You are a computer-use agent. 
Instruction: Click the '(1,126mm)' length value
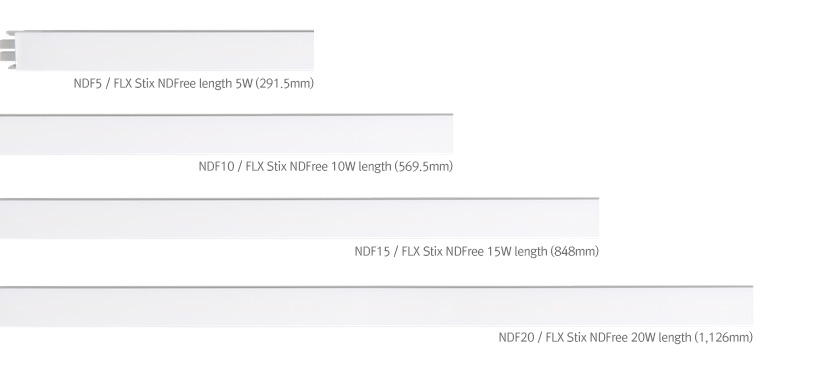pos(724,338)
